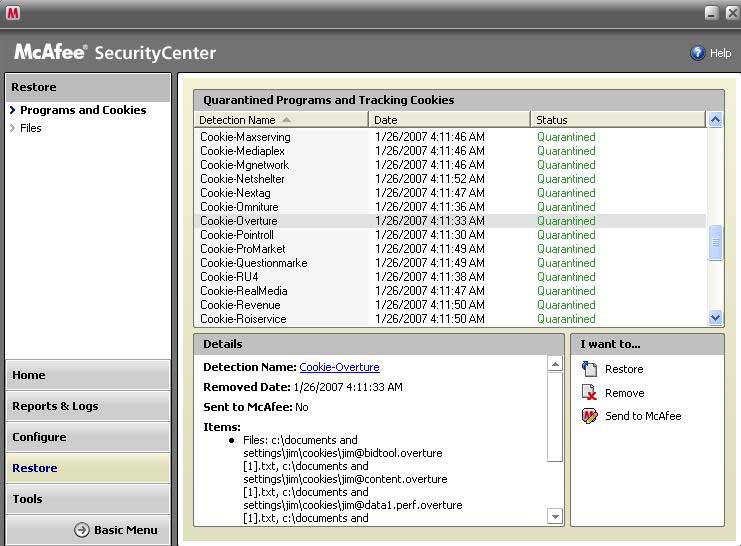741x546 pixels.
Task: Sort by Date column header
Action: coord(449,120)
